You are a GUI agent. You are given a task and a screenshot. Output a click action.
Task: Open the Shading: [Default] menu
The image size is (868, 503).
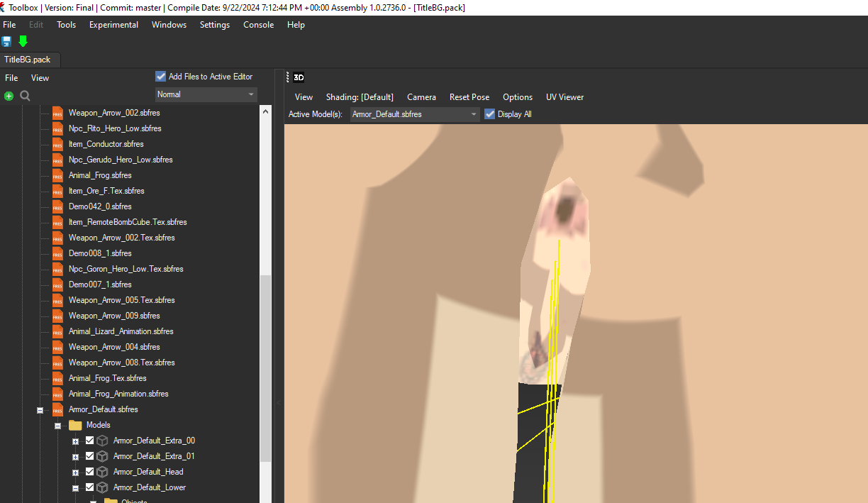[x=360, y=97]
